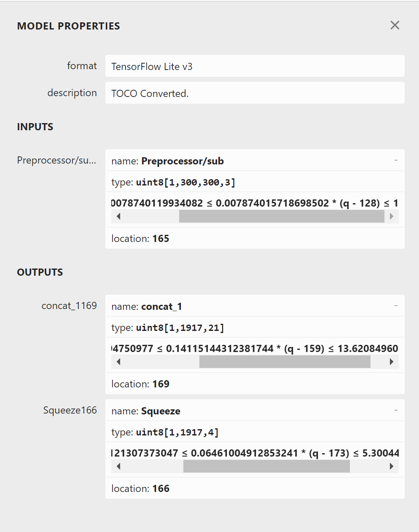The height and width of the screenshot is (532, 419).
Task: Click left scroll arrow under Squeeze quantization
Action: tap(118, 466)
